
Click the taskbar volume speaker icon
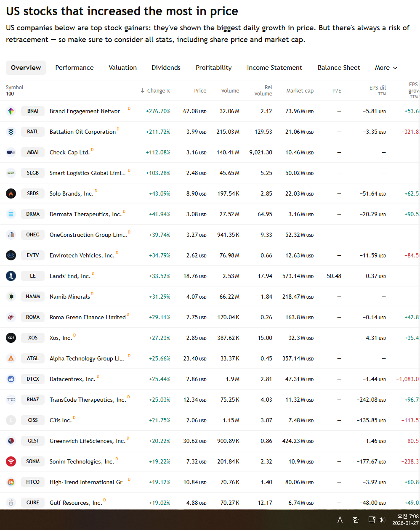(x=382, y=520)
